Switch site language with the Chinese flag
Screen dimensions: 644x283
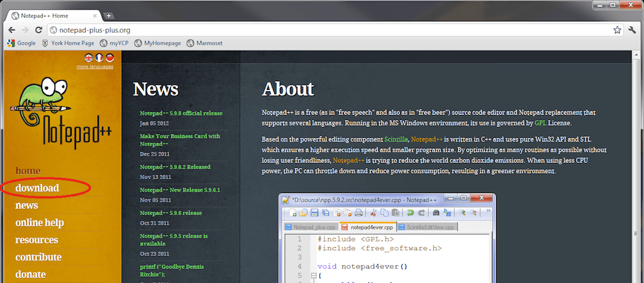[109, 57]
